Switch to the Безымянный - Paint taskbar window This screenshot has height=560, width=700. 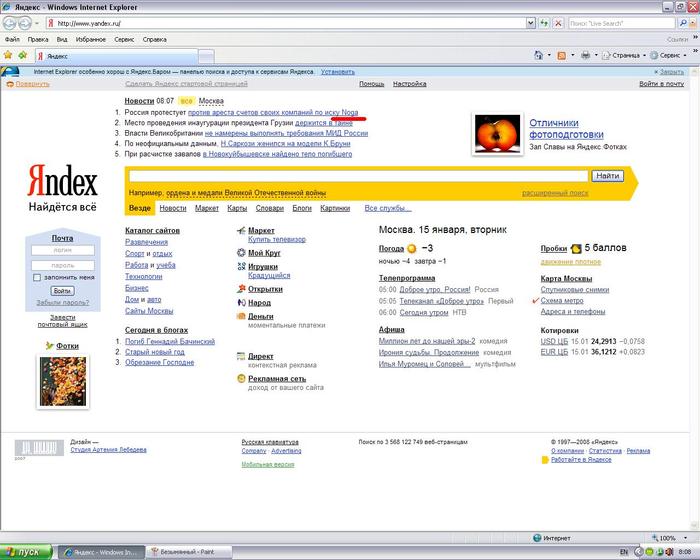click(x=188, y=552)
